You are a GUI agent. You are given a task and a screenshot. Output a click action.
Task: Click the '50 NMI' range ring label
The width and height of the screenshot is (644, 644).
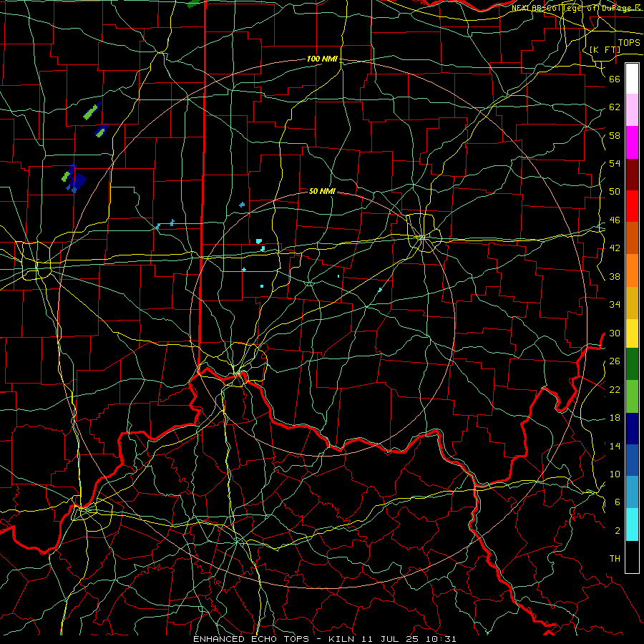point(322,191)
